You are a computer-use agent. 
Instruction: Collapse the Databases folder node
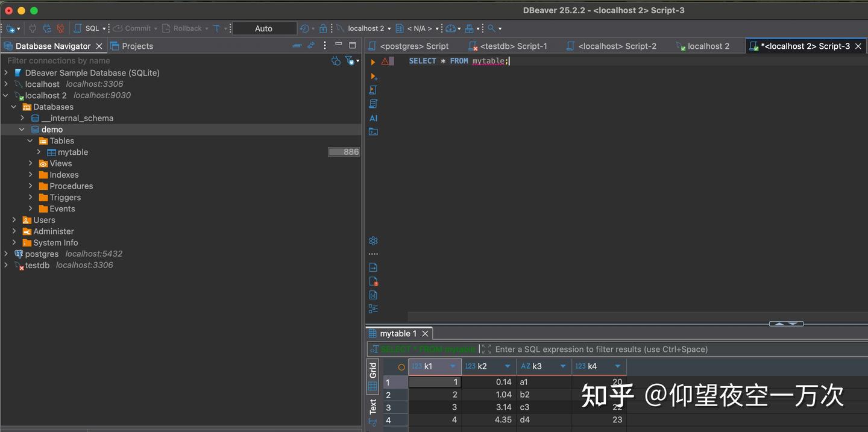[x=14, y=107]
